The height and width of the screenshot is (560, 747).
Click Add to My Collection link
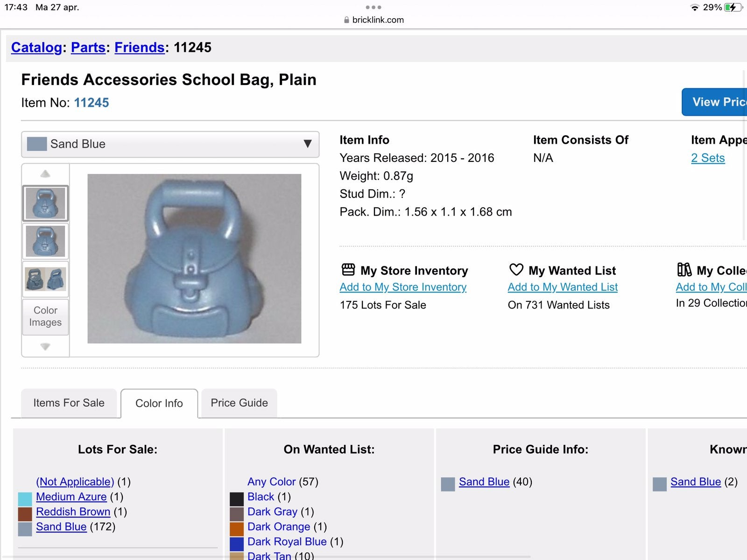click(712, 287)
